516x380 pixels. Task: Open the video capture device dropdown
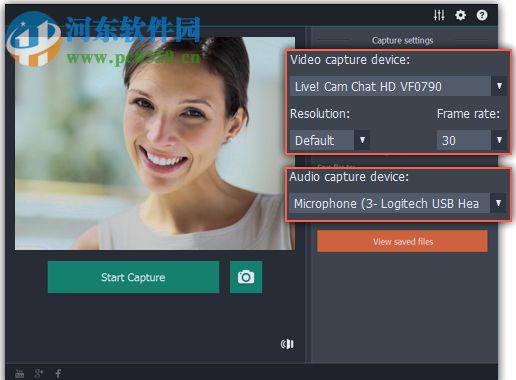(398, 86)
